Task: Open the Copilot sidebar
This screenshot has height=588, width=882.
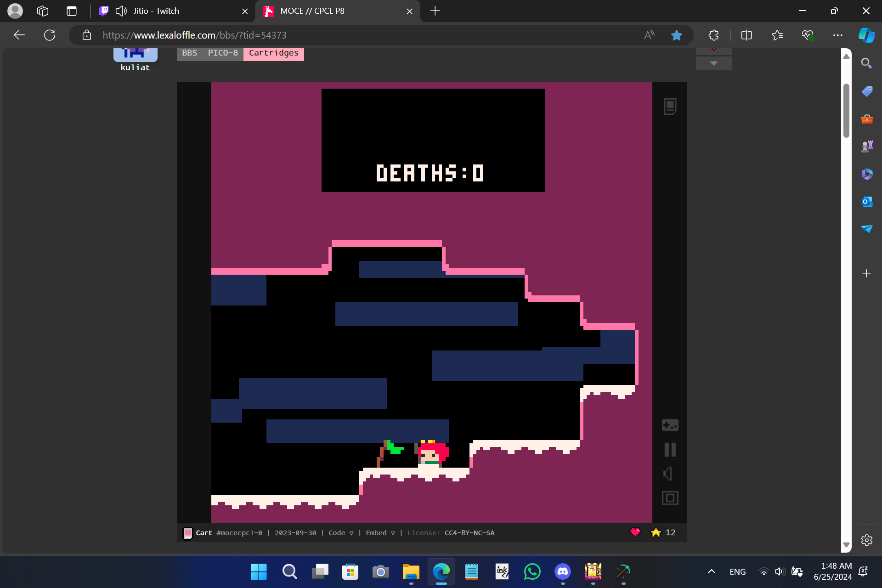Action: pos(867,35)
